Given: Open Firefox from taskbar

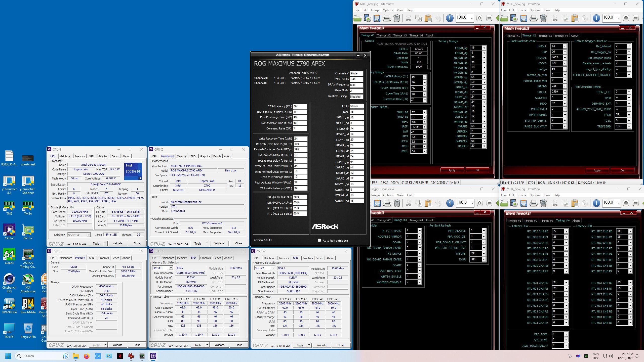Looking at the screenshot, I should (87, 356).
